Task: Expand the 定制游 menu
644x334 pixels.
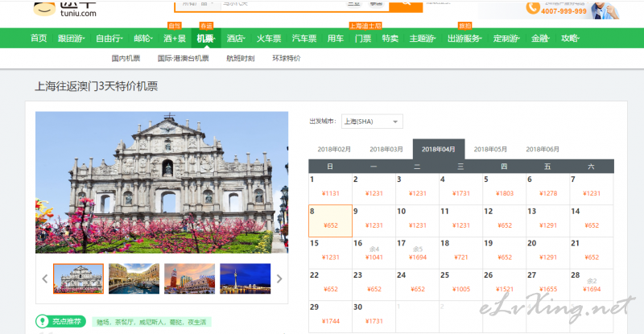Action: [506, 39]
